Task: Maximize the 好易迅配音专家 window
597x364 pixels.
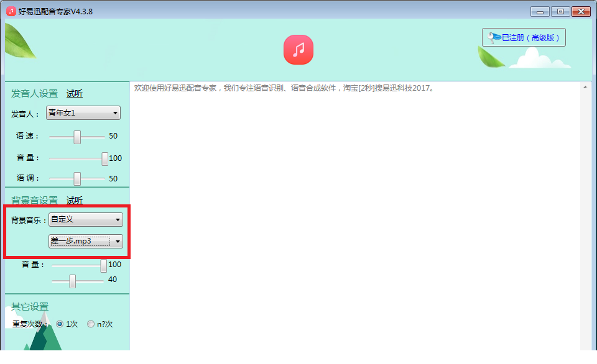Action: (560, 11)
